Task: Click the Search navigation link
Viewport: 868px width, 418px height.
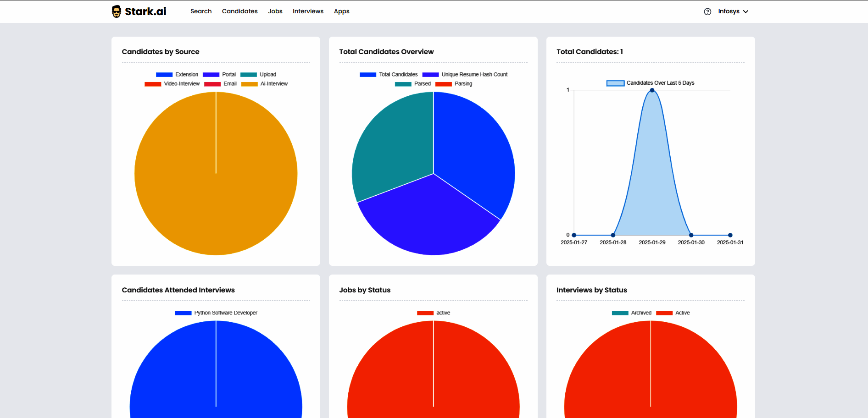Action: (201, 11)
